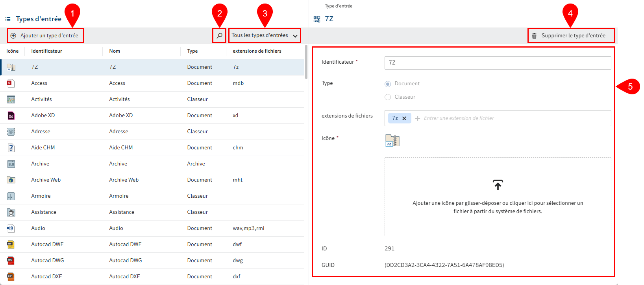The height and width of the screenshot is (285, 644).
Task: Open the Tous les types d'entrées dropdown
Action: [x=265, y=35]
